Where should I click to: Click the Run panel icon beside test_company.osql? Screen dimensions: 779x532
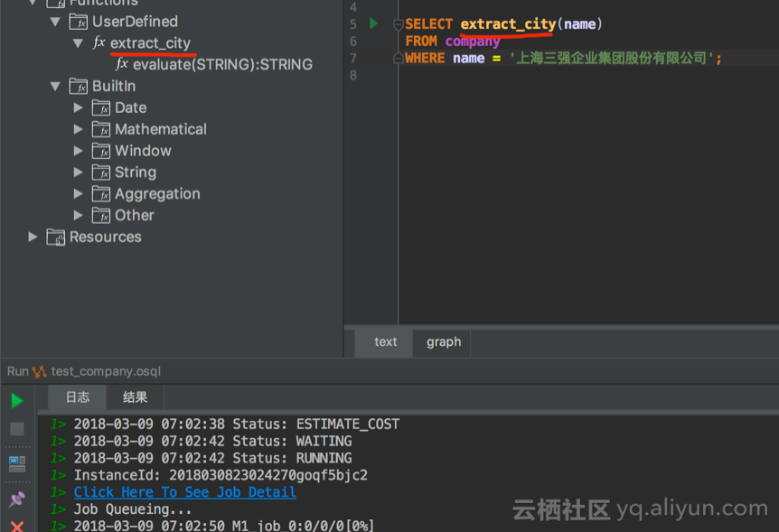(39, 371)
